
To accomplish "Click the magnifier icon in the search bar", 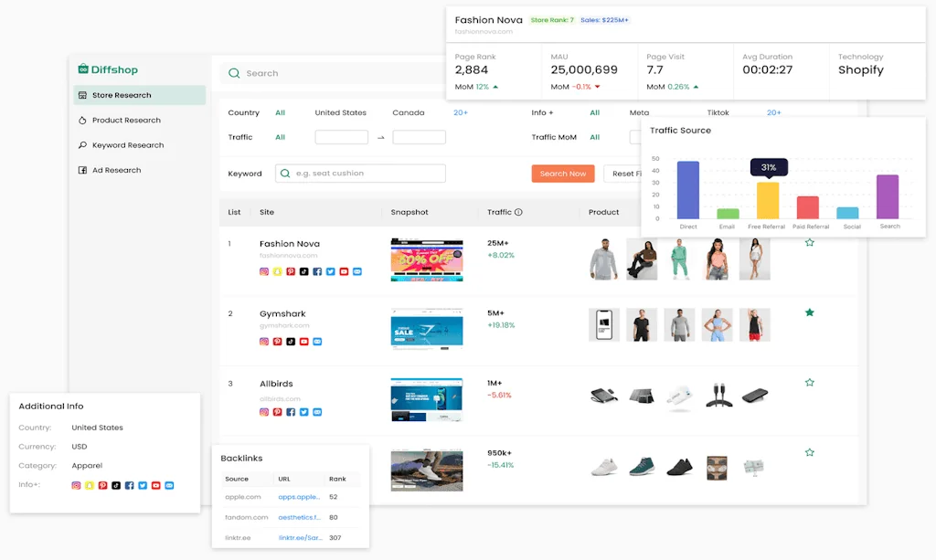I will 233,73.
